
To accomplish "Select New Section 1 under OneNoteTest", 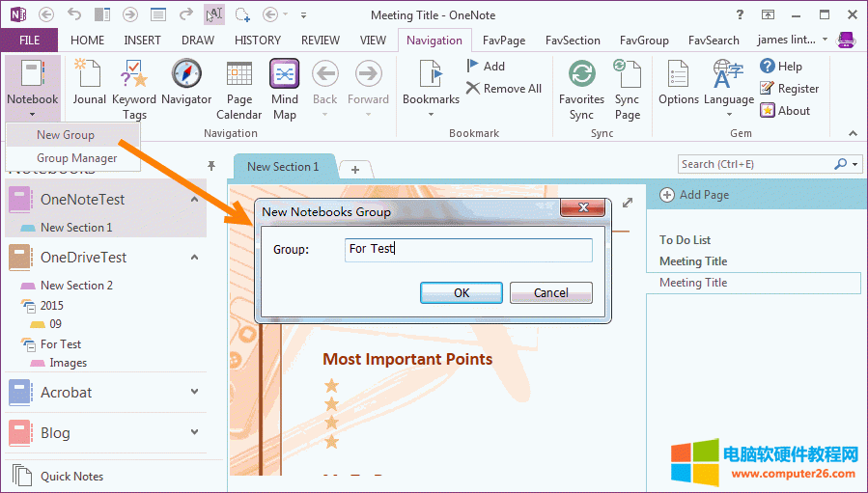I will tap(76, 228).
